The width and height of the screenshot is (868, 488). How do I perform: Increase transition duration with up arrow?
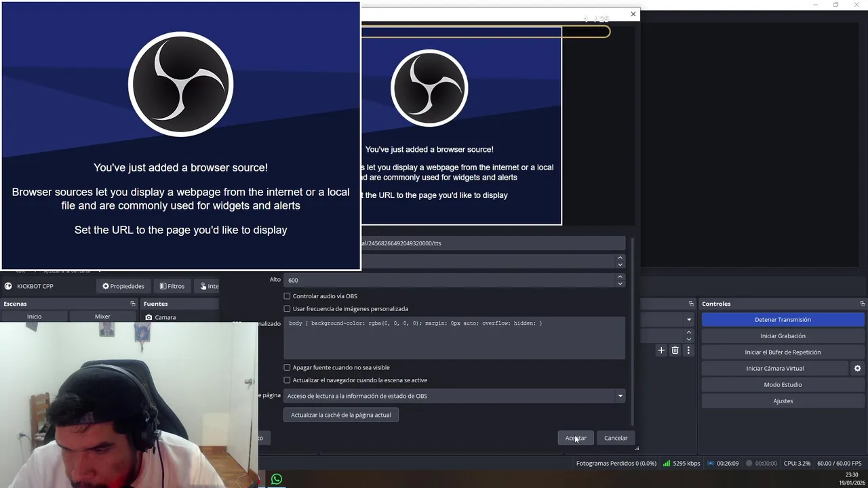point(689,333)
